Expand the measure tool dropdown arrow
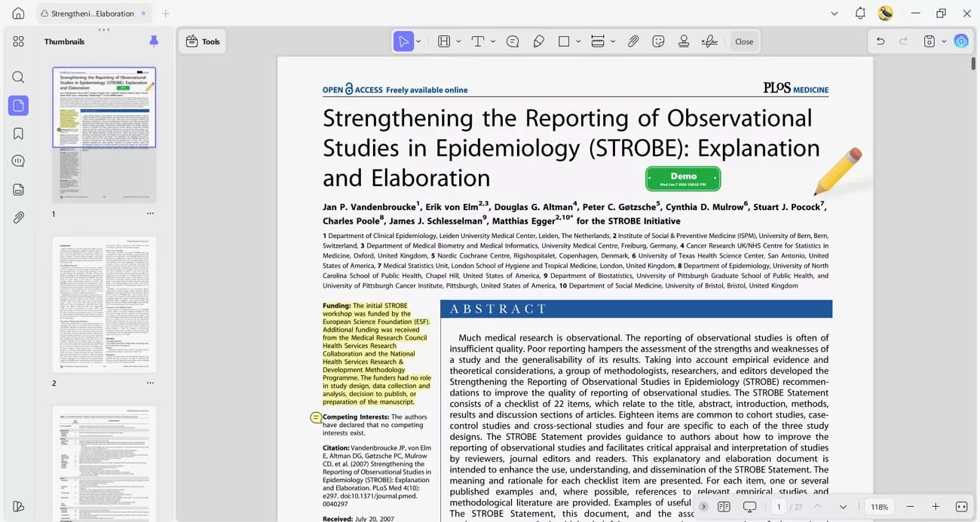The width and height of the screenshot is (980, 522). [613, 41]
